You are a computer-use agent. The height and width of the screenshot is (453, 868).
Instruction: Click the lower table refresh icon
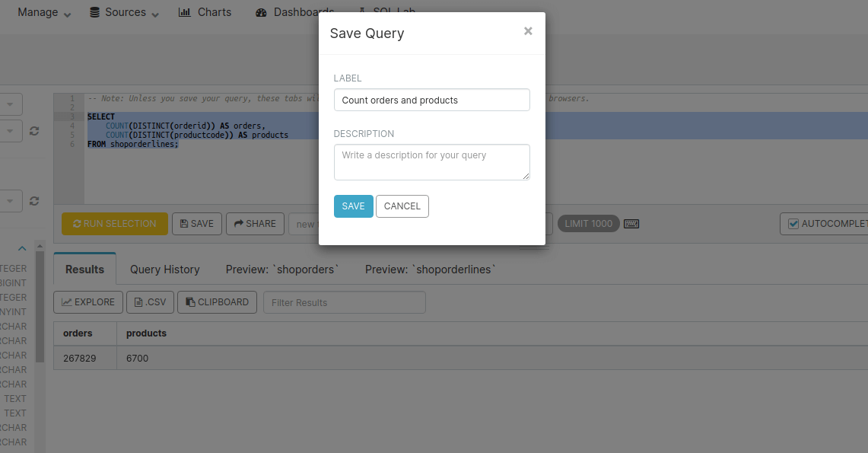(x=34, y=201)
